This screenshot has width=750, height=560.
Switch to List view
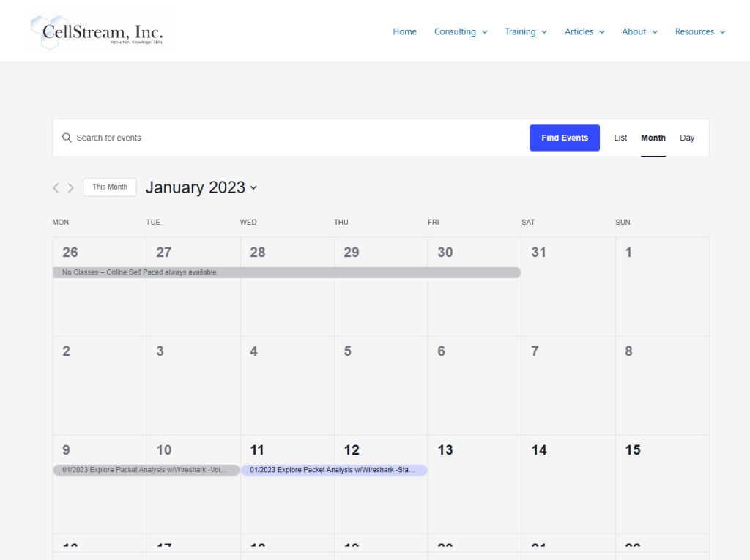pyautogui.click(x=620, y=138)
